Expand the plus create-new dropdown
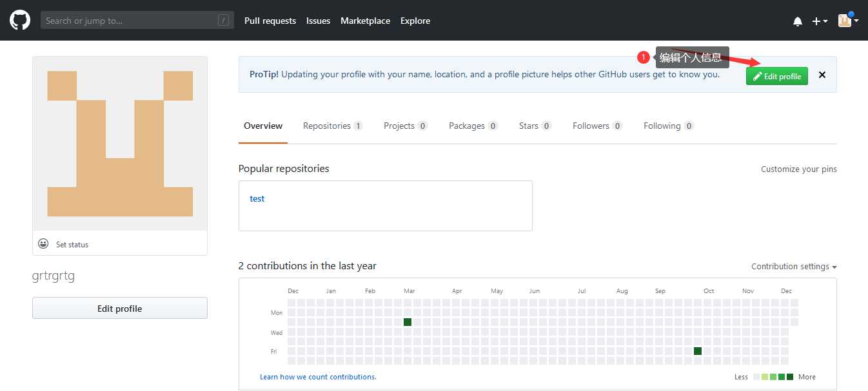The height and width of the screenshot is (391, 868). click(820, 21)
